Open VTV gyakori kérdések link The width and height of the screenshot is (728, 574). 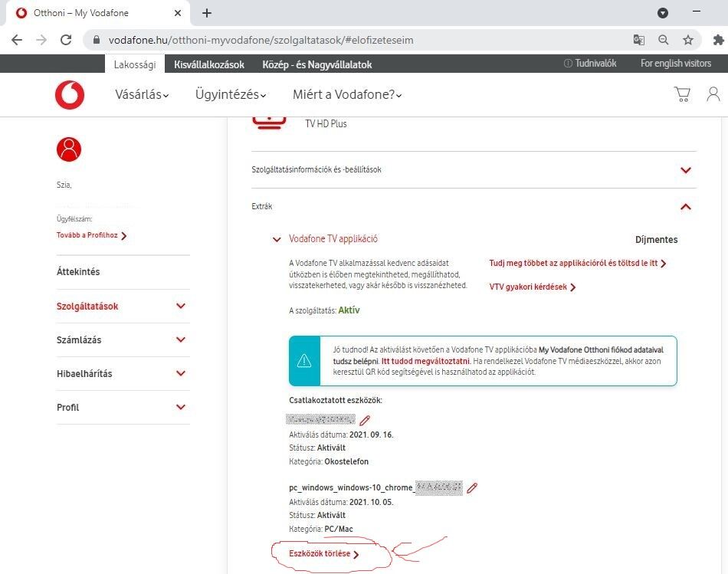(533, 287)
